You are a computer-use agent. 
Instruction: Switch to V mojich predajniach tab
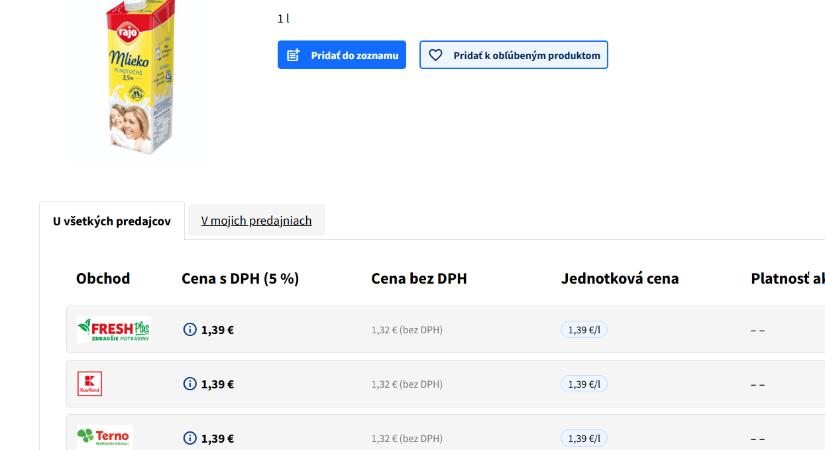pyautogui.click(x=256, y=221)
